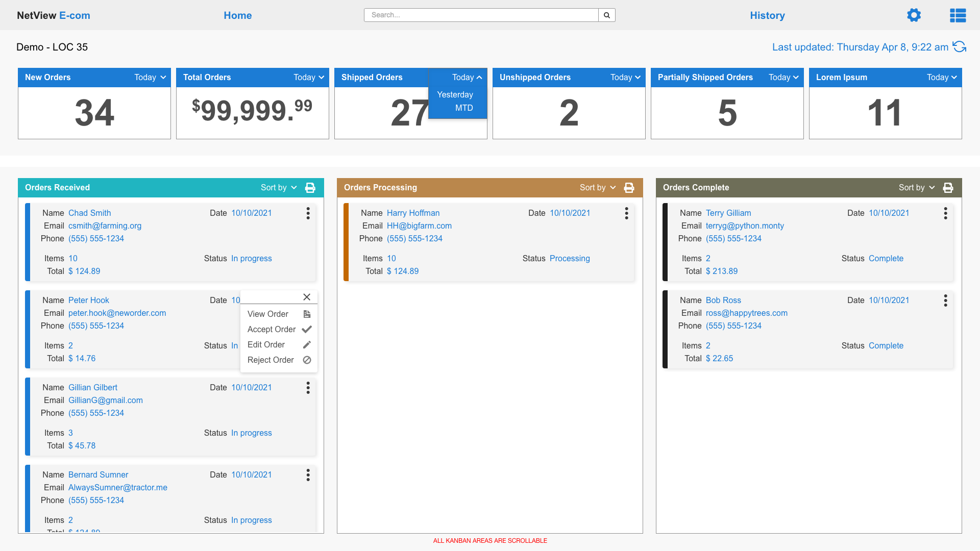This screenshot has height=551, width=980.
Task: Print the Orders Processing list
Action: click(x=629, y=188)
